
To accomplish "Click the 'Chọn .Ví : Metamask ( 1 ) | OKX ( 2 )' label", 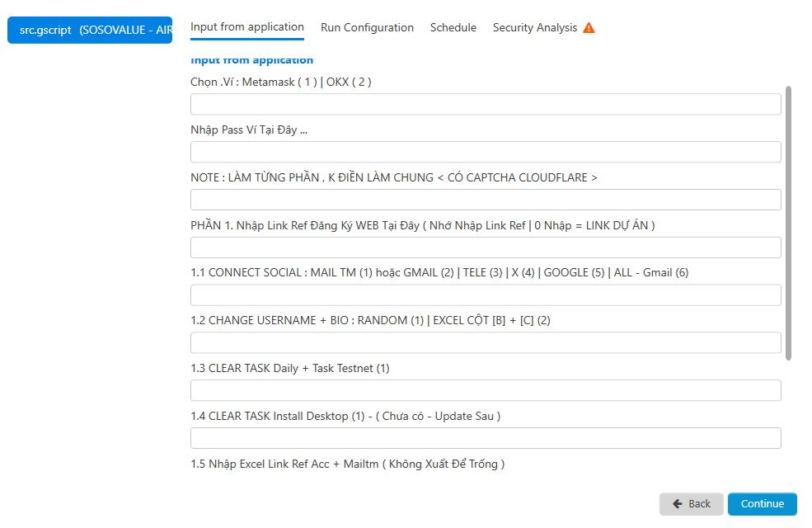I will pyautogui.click(x=280, y=82).
